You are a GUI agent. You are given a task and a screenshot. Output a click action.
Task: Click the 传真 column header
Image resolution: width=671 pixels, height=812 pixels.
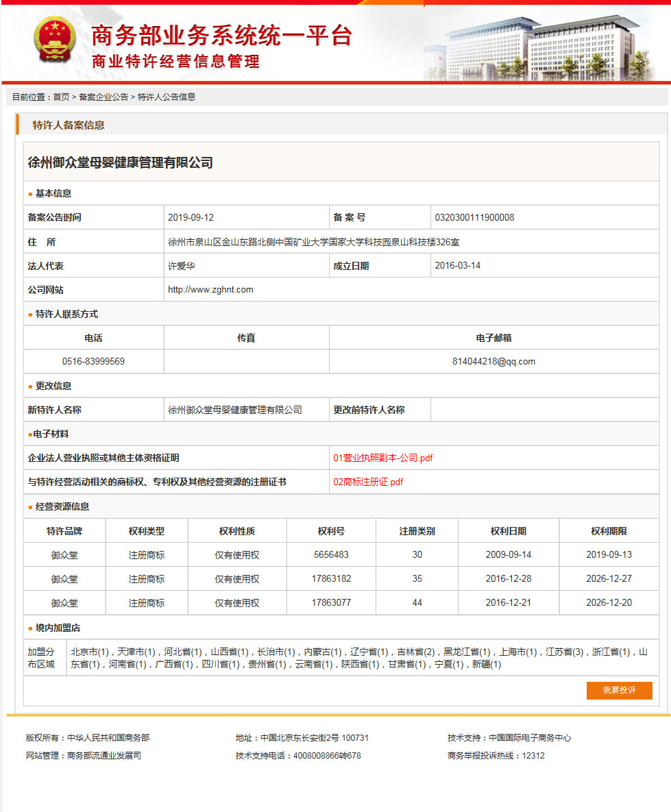[246, 338]
